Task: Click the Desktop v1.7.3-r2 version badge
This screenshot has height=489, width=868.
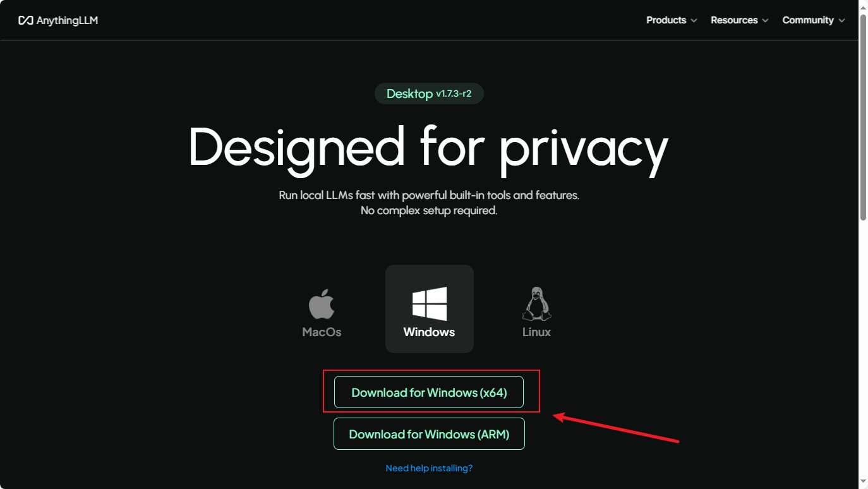Action: (429, 94)
